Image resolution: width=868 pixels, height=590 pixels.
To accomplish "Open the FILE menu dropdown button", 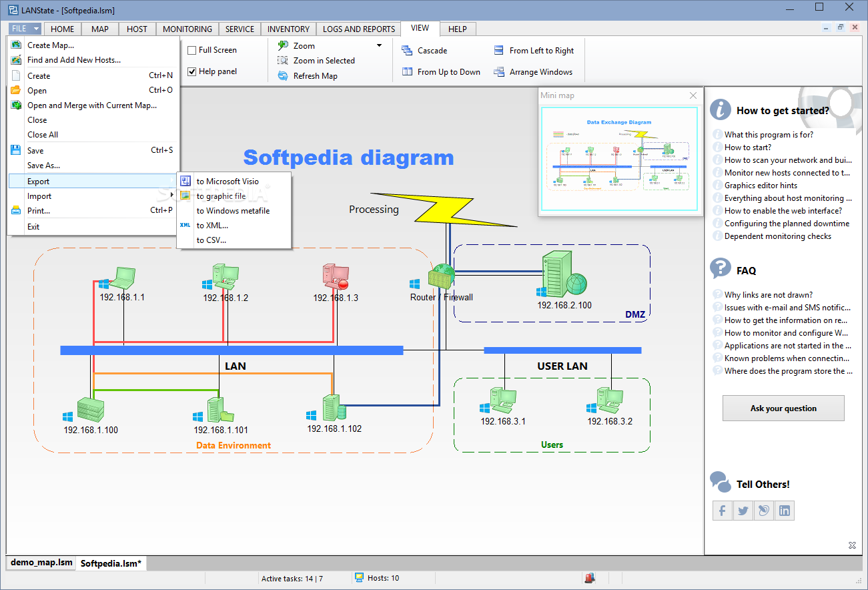I will pyautogui.click(x=25, y=29).
